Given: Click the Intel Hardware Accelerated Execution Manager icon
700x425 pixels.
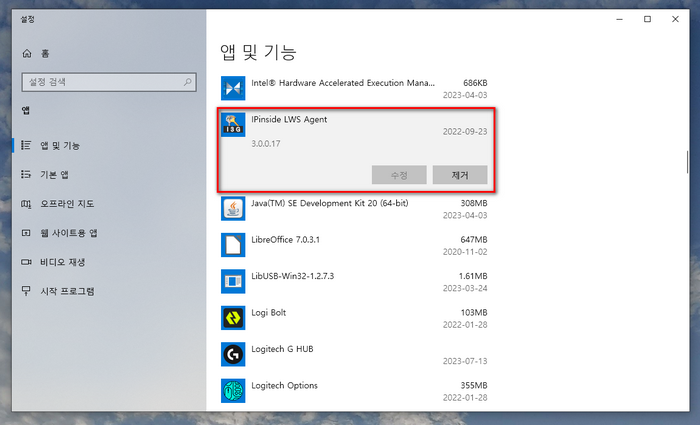Looking at the screenshot, I should 233,88.
